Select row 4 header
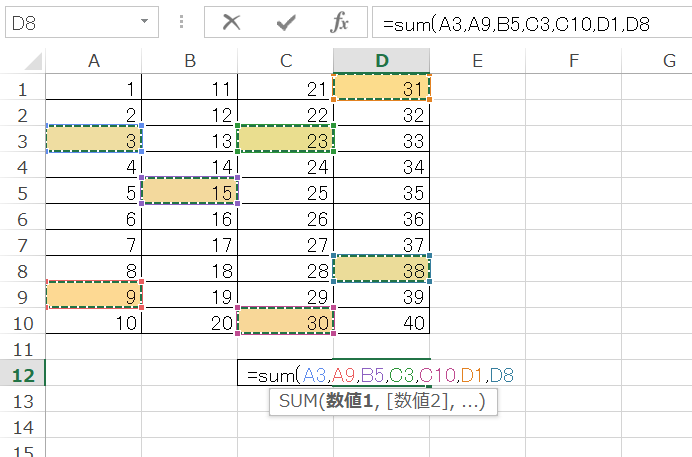 [x=23, y=165]
